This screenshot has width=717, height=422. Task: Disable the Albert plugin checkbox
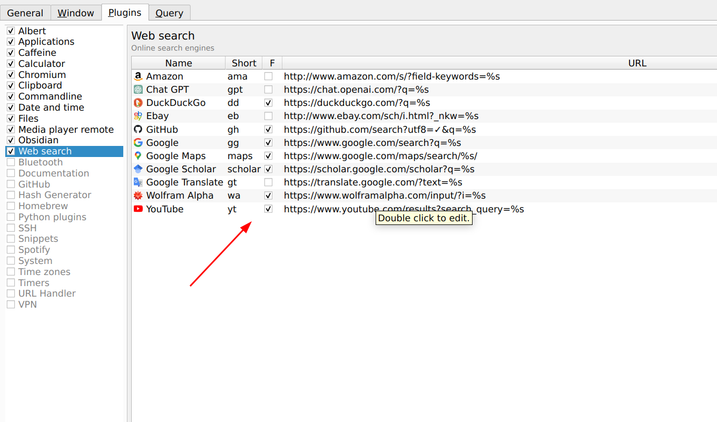pos(11,31)
